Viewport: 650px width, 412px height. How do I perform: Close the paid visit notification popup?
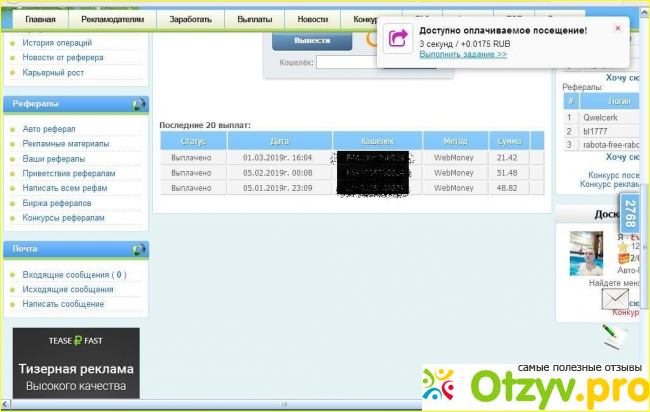tap(618, 29)
